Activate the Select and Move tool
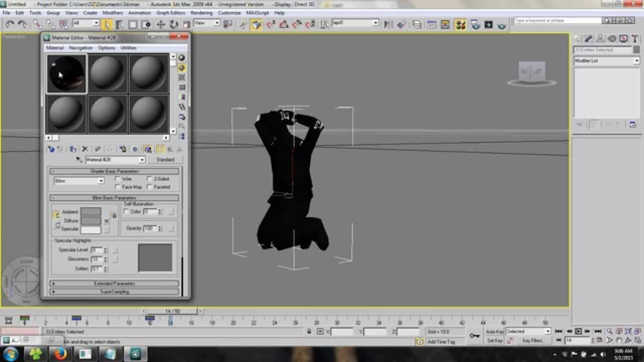Image resolution: width=644 pixels, height=362 pixels. tap(161, 24)
